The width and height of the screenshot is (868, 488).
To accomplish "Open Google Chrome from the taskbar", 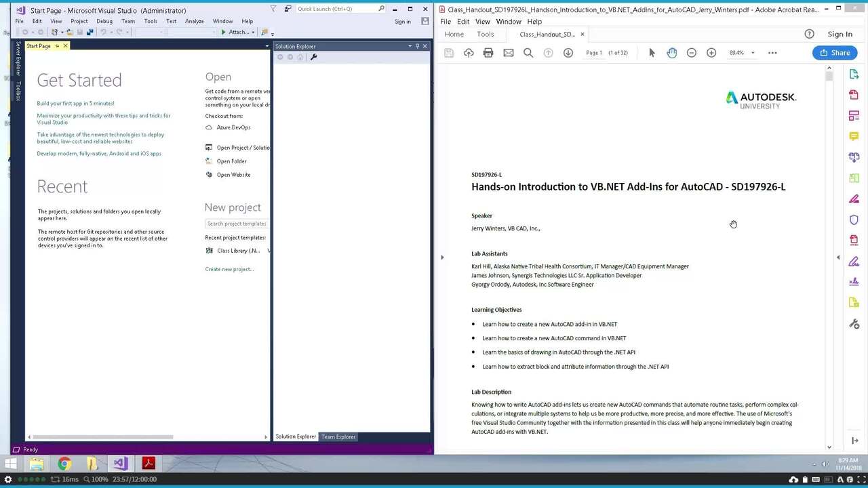I will click(x=64, y=464).
